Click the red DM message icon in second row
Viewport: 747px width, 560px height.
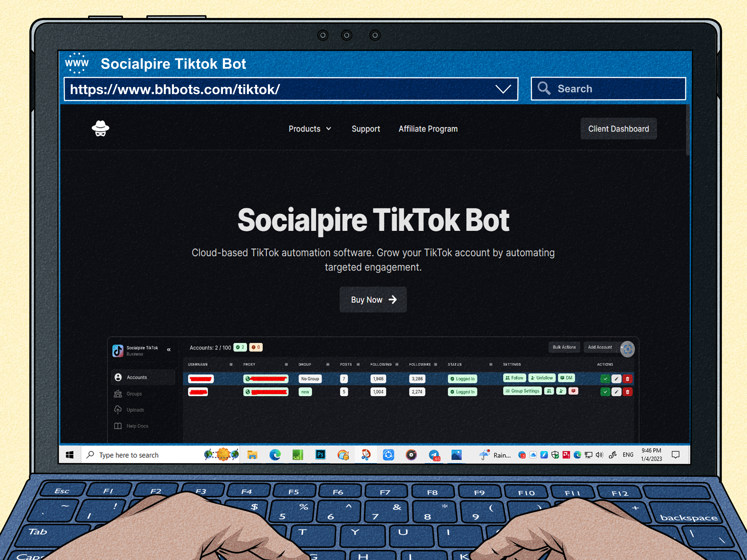573,391
